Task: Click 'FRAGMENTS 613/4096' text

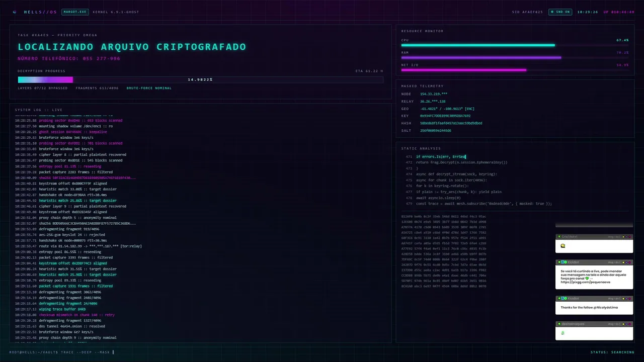Action: click(x=97, y=88)
